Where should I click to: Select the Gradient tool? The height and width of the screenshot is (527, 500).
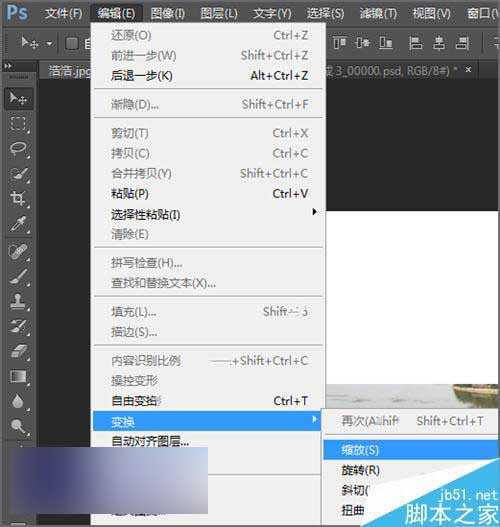[x=18, y=376]
